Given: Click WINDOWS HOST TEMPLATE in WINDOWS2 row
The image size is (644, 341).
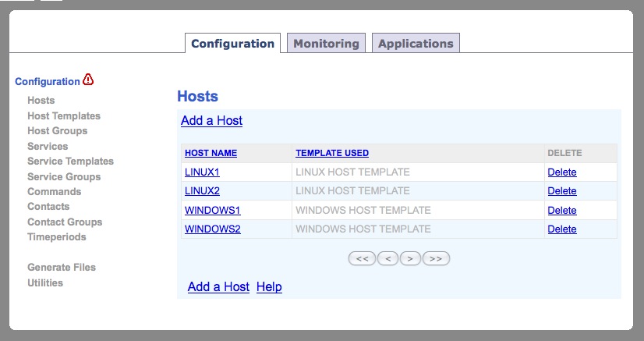Looking at the screenshot, I should [363, 229].
